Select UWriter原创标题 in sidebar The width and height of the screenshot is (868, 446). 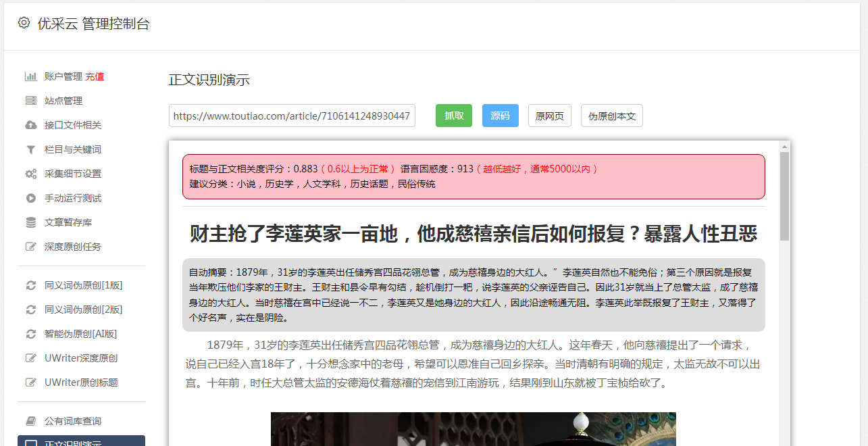point(81,382)
